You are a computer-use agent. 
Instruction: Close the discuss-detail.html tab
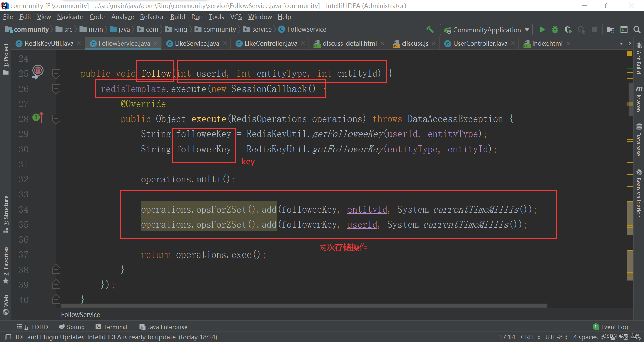click(x=382, y=43)
